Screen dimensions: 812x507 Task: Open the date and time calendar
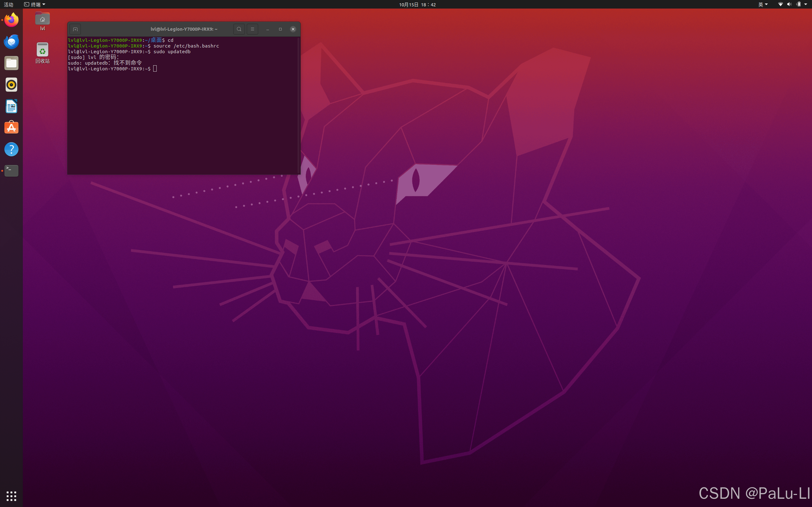(x=417, y=4)
